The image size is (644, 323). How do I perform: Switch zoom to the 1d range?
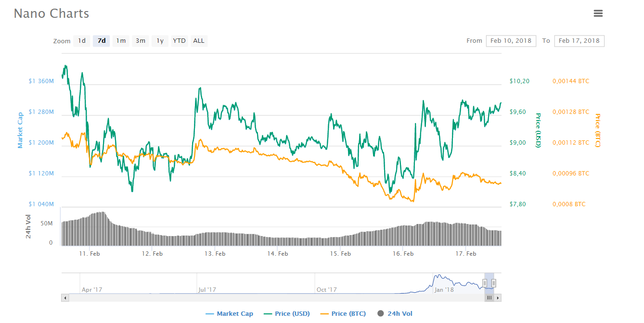point(82,41)
